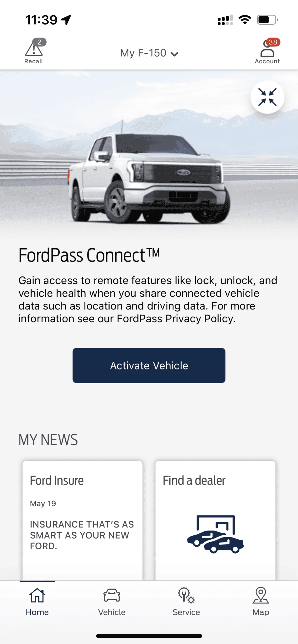Open the Ford Insure news card

[82, 521]
